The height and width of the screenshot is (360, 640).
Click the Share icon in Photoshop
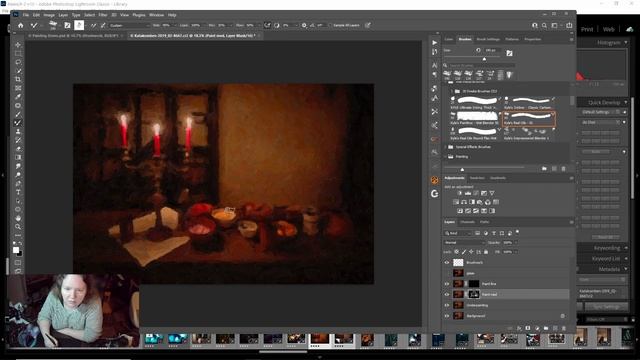(569, 25)
